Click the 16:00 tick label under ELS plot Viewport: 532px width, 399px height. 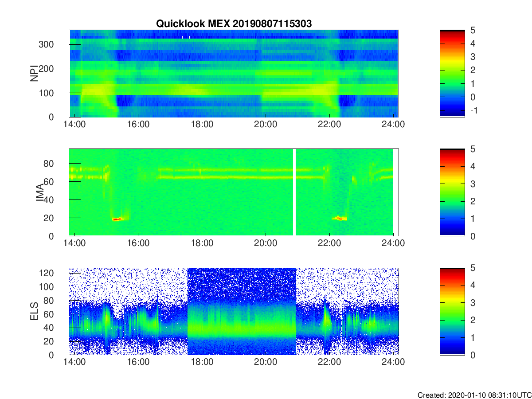[138, 362]
